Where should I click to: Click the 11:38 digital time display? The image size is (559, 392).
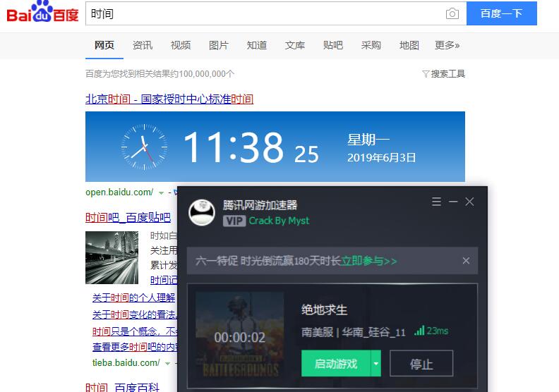[x=234, y=147]
